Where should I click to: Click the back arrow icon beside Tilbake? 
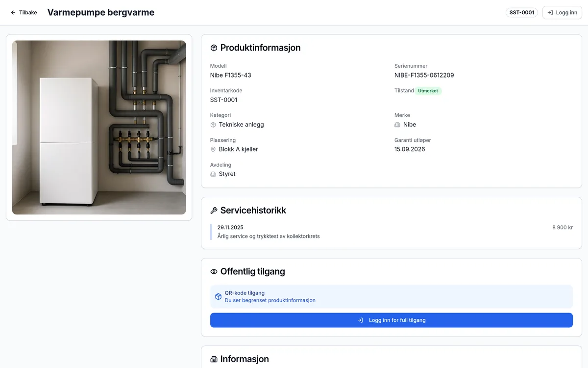[13, 13]
